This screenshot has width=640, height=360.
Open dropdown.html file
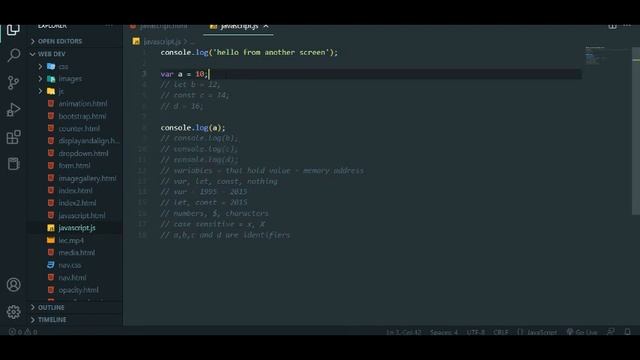(84, 153)
